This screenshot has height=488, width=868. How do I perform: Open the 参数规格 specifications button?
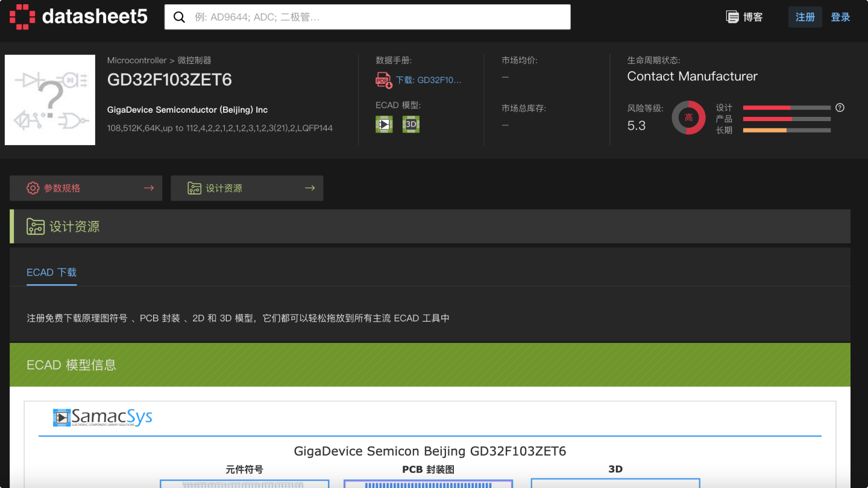click(x=86, y=188)
